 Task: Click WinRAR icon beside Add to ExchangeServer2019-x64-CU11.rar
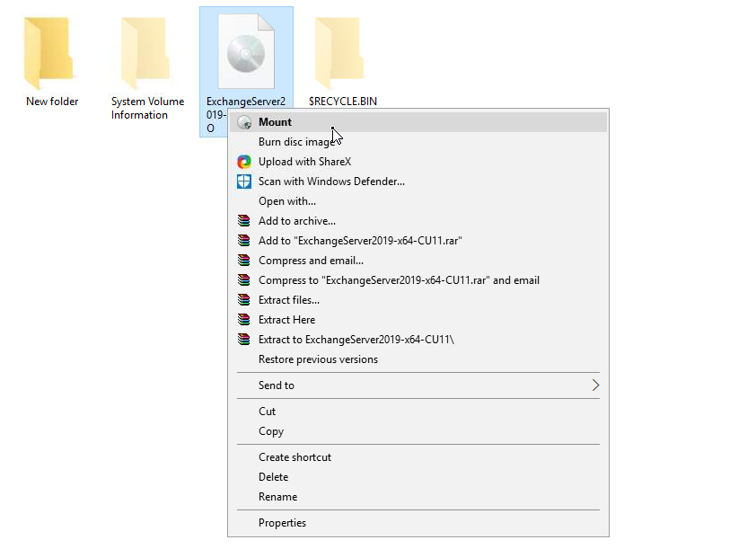[244, 241]
